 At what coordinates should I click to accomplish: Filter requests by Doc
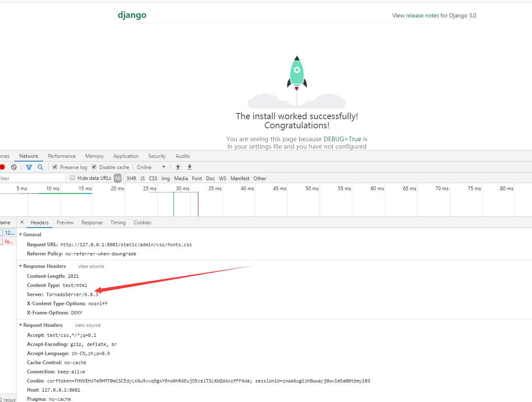click(210, 178)
